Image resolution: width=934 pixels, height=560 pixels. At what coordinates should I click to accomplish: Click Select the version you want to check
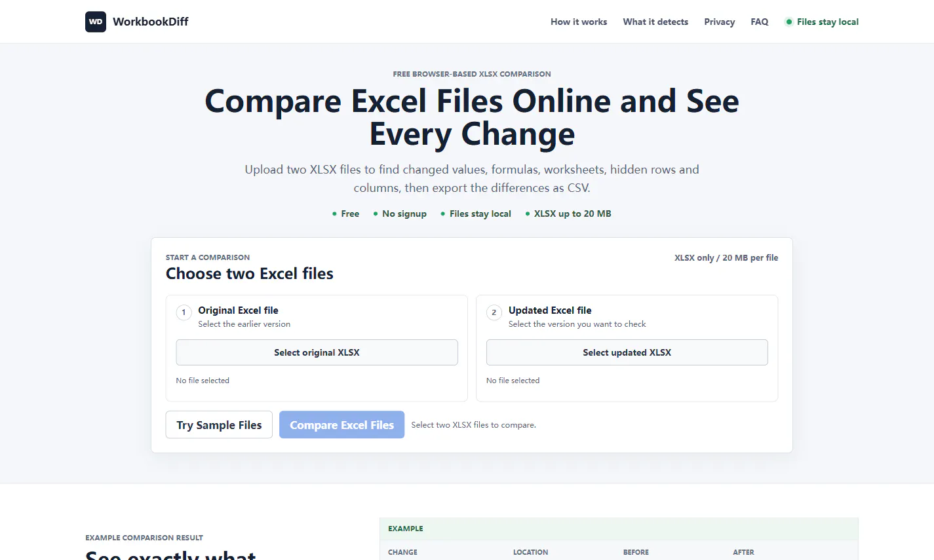tap(577, 324)
